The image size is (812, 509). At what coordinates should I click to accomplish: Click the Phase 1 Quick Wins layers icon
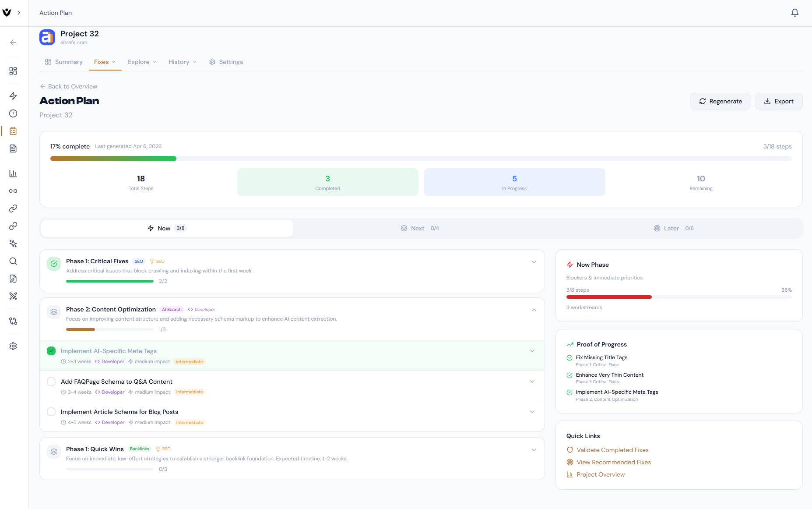[x=54, y=452]
